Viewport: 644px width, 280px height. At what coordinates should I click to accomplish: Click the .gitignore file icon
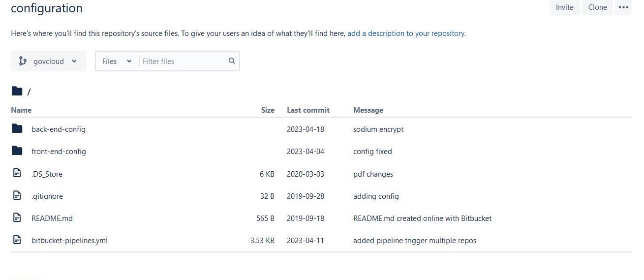click(x=17, y=195)
